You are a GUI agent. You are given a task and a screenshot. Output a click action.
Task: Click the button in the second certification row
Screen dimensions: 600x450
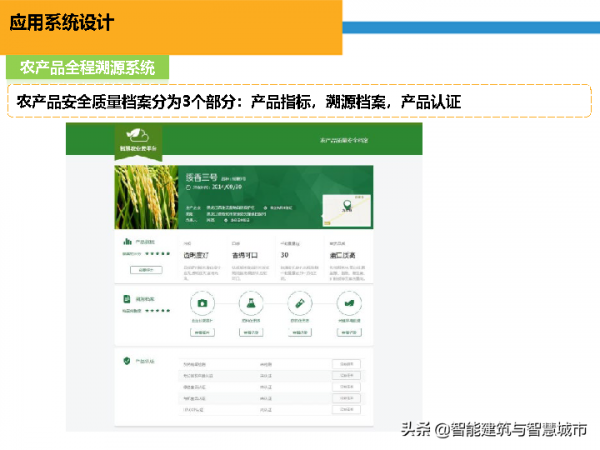click(x=346, y=375)
